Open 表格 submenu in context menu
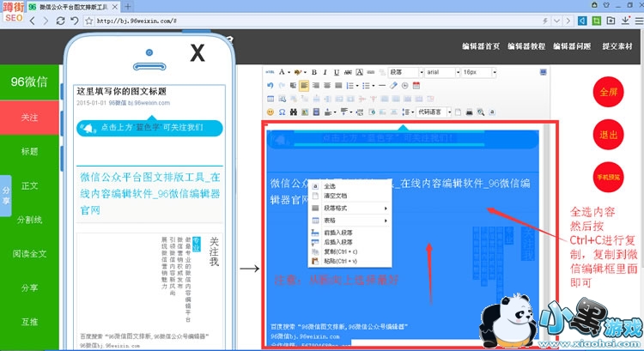Image resolution: width=644 pixels, height=351 pixels. 350,221
